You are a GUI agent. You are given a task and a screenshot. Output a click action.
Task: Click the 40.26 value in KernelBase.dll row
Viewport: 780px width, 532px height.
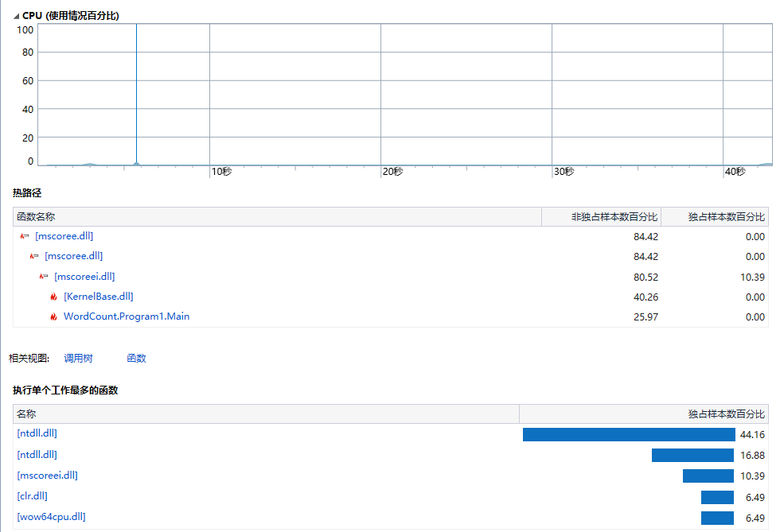click(645, 297)
